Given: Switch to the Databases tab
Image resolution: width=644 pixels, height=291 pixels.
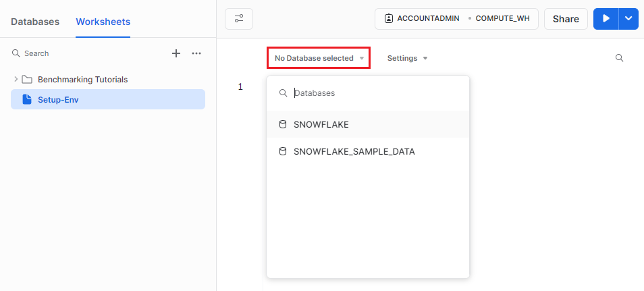Looking at the screenshot, I should [35, 22].
